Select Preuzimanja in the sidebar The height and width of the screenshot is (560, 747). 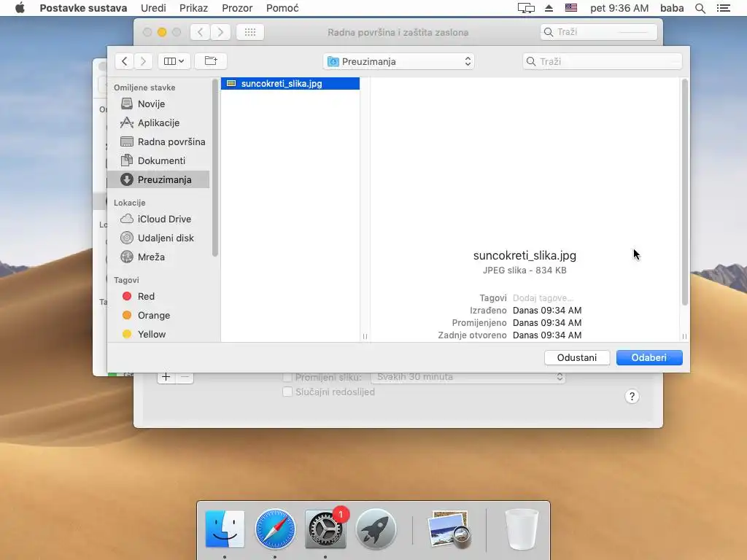(158, 179)
